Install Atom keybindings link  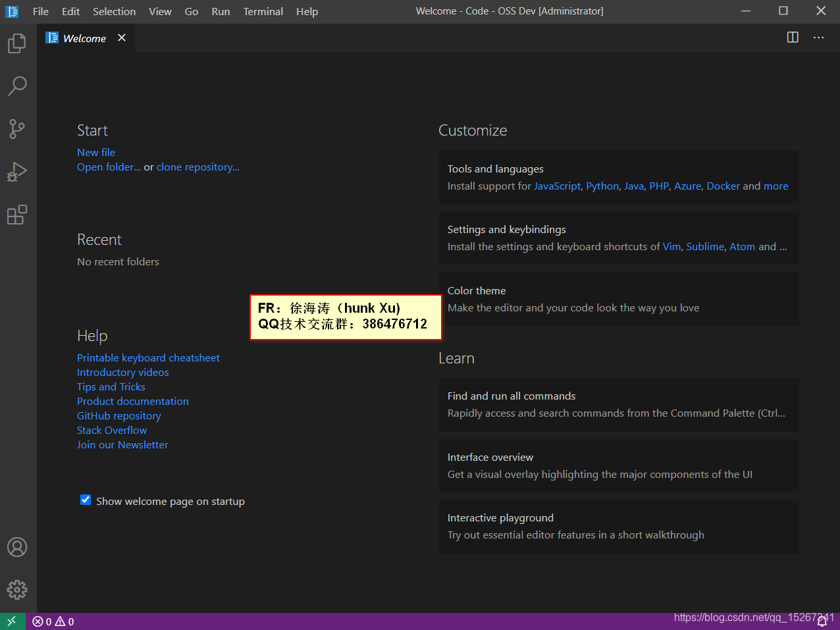coord(743,246)
